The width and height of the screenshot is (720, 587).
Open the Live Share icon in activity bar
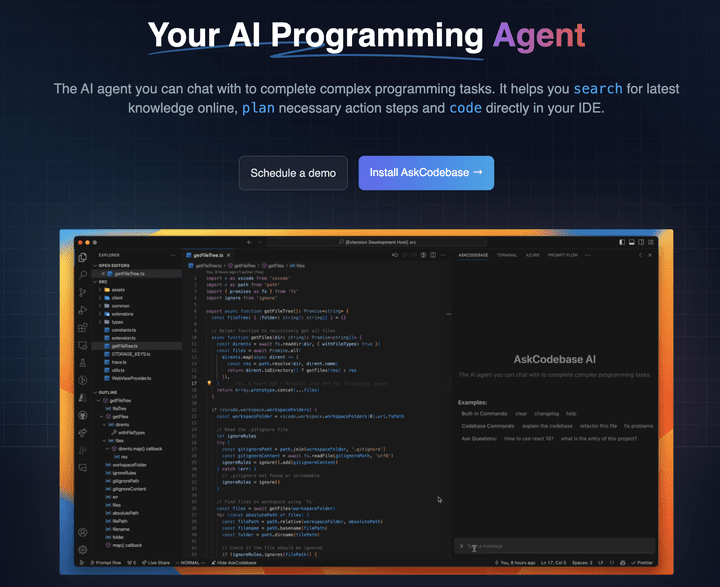(83, 433)
